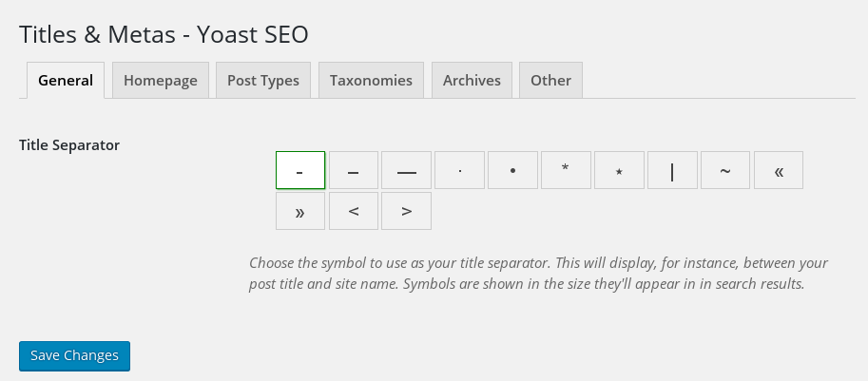This screenshot has height=381, width=868.
Task: Choose the left double angle quote separator
Action: point(779,170)
